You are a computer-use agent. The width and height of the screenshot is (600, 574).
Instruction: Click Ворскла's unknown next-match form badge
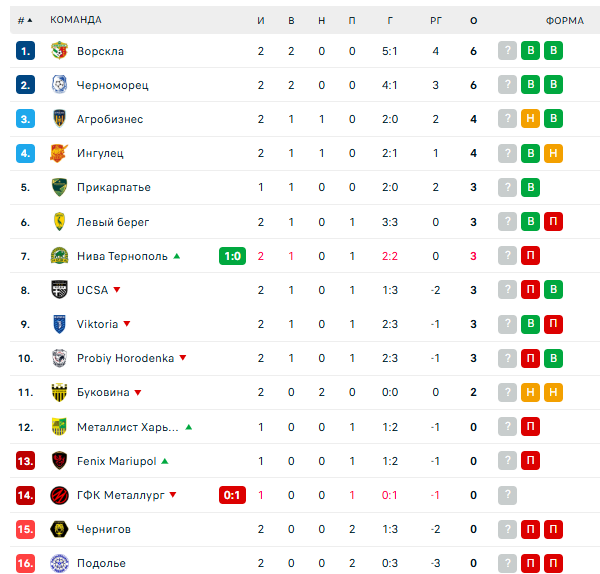tap(508, 51)
